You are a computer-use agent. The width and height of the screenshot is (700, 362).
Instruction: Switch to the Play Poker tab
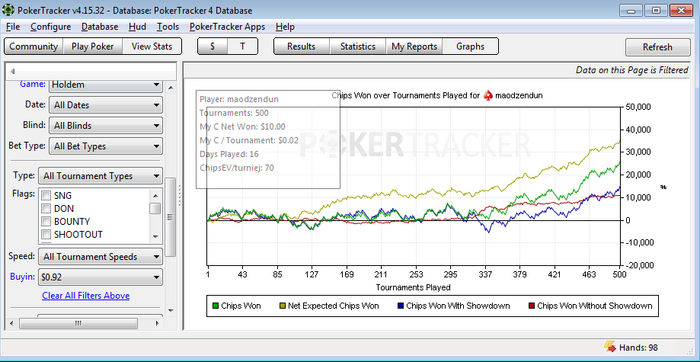click(x=92, y=46)
